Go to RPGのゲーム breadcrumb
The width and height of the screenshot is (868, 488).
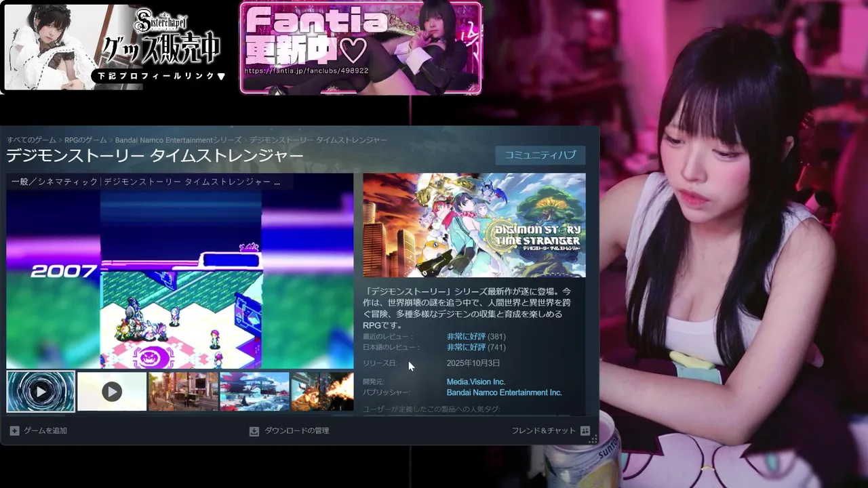tap(85, 140)
